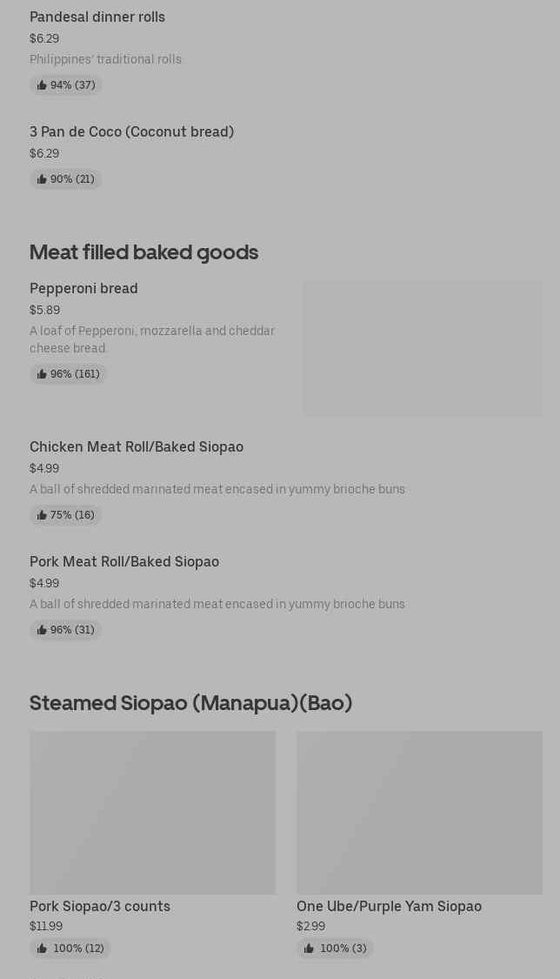Open 3 Pan de Coco (Coconut bread)
This screenshot has height=979, width=560.
[131, 131]
